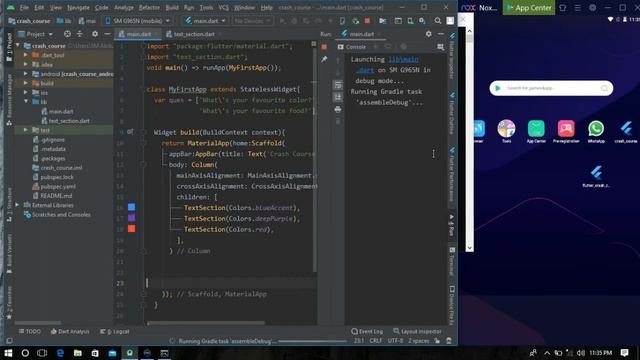
Task: Hide the Project panel with minus icon
Action: [x=107, y=34]
